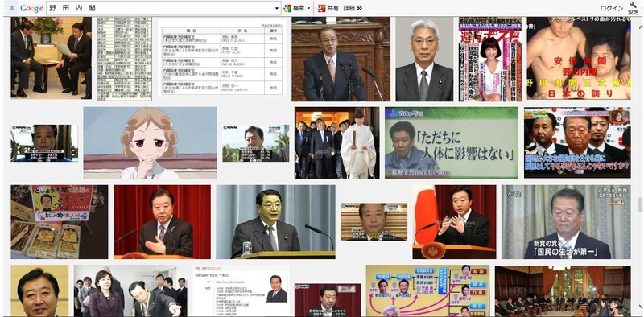Click the Google+ 共有 share button

(328, 8)
